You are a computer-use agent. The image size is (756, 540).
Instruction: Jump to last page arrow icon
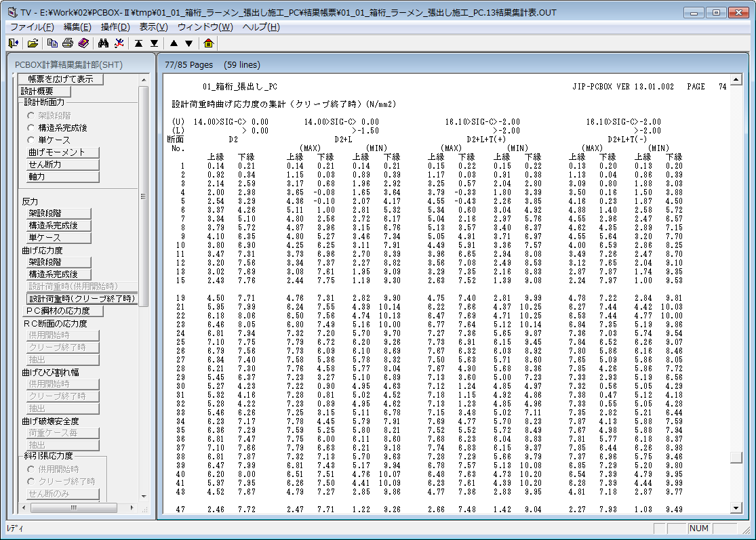[155, 43]
